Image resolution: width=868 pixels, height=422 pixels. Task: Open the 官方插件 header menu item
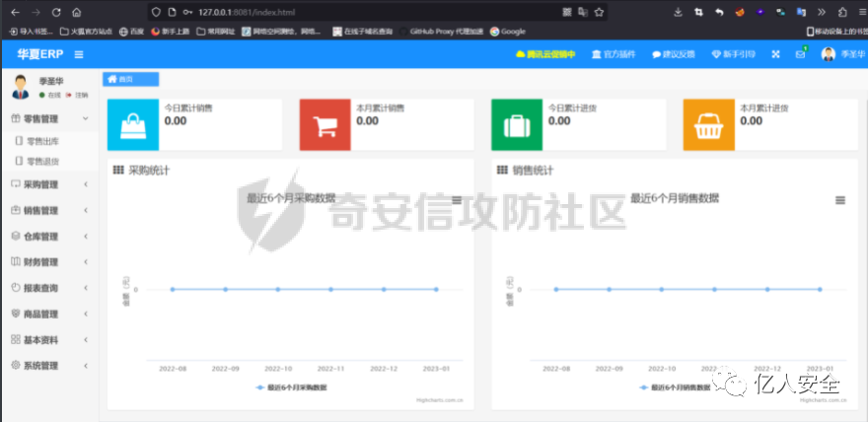(x=614, y=54)
